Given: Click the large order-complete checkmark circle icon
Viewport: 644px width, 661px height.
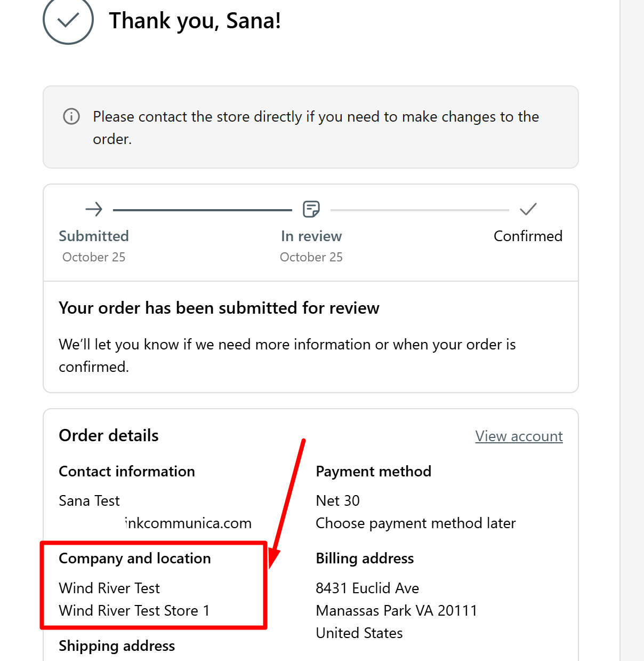Looking at the screenshot, I should coord(68,20).
